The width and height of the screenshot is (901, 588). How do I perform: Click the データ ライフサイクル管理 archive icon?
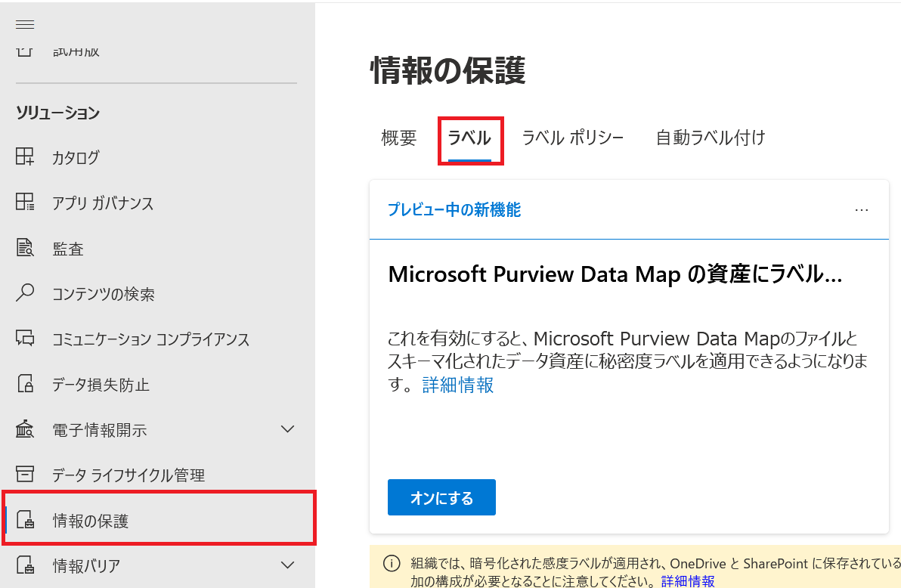[x=25, y=474]
